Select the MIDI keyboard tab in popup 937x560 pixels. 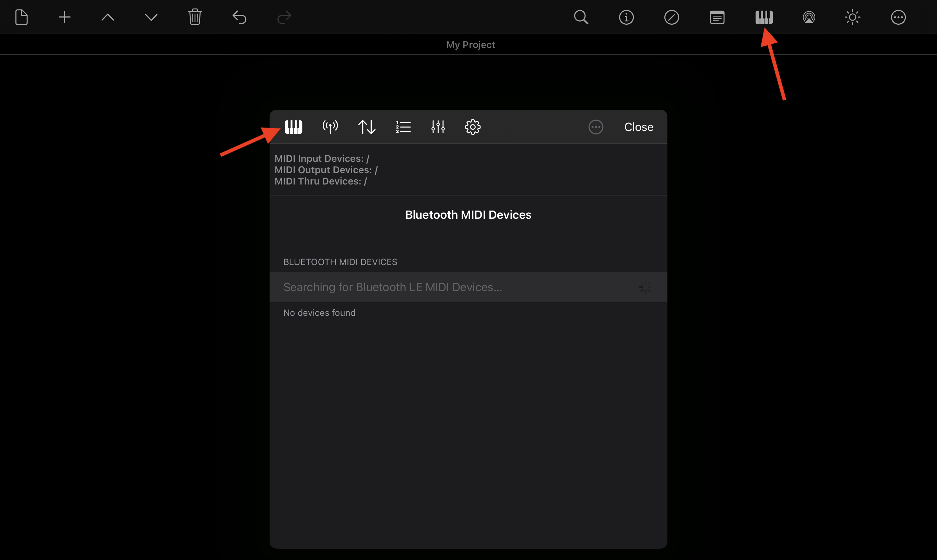click(x=294, y=127)
